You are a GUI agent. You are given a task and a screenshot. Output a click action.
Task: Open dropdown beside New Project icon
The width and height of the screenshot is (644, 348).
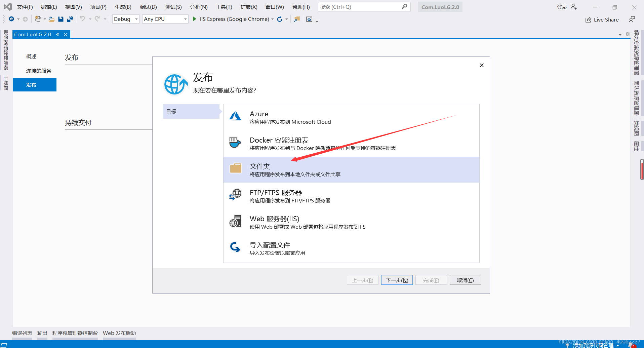point(45,19)
